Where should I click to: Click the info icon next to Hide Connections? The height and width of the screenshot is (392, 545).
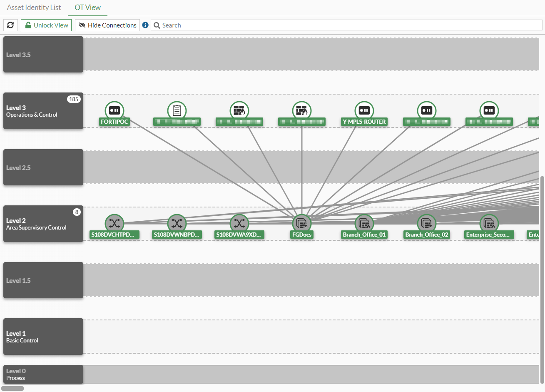pyautogui.click(x=145, y=25)
